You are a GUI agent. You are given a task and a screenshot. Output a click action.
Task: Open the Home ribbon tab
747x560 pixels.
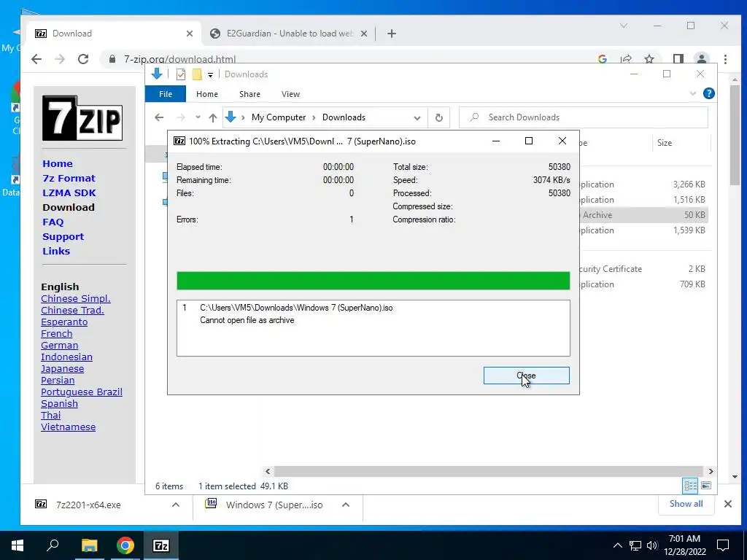(206, 94)
